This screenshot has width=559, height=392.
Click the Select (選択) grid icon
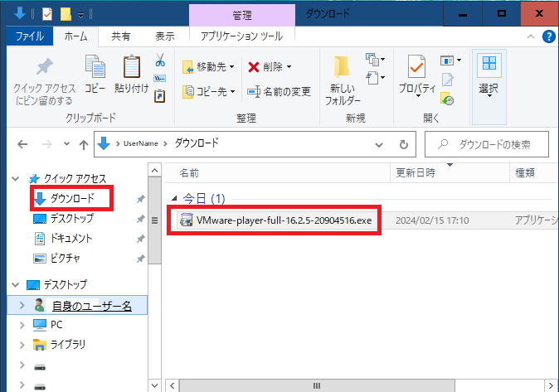tap(489, 65)
